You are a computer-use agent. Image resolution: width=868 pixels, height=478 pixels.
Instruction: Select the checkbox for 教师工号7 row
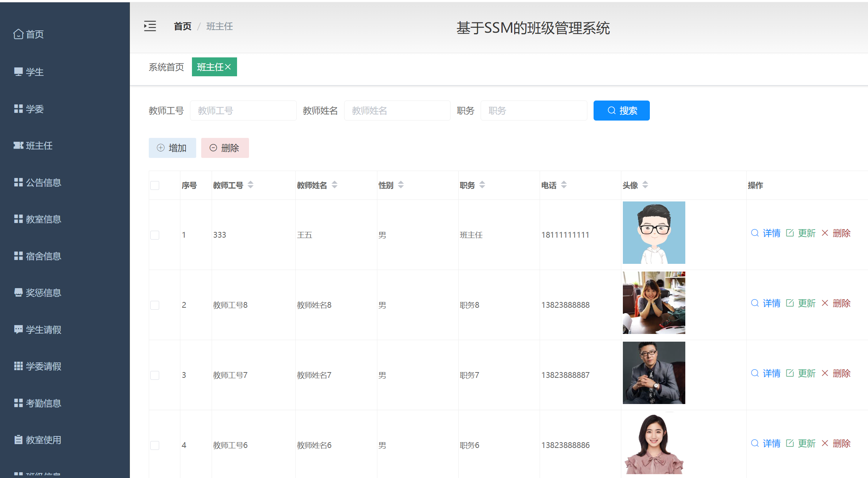click(155, 375)
